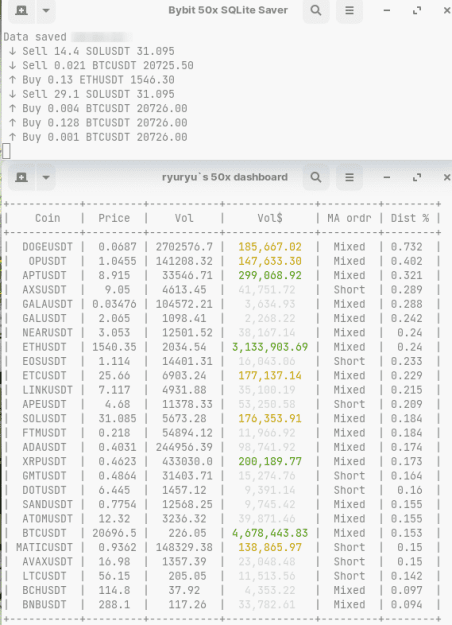Viewport: 452px width, 625px height.
Task: Click AXSUSDT coin cell
Action: tap(44, 290)
